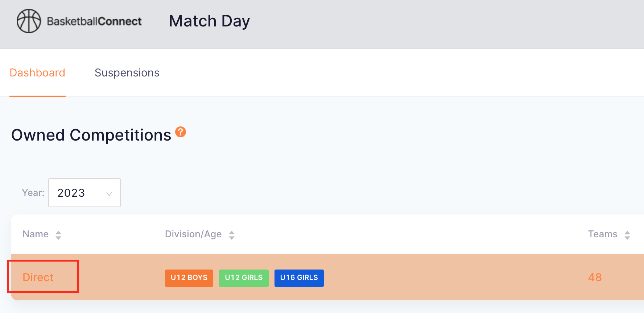
Task: Open the Year dropdown showing 2023
Action: pos(84,193)
